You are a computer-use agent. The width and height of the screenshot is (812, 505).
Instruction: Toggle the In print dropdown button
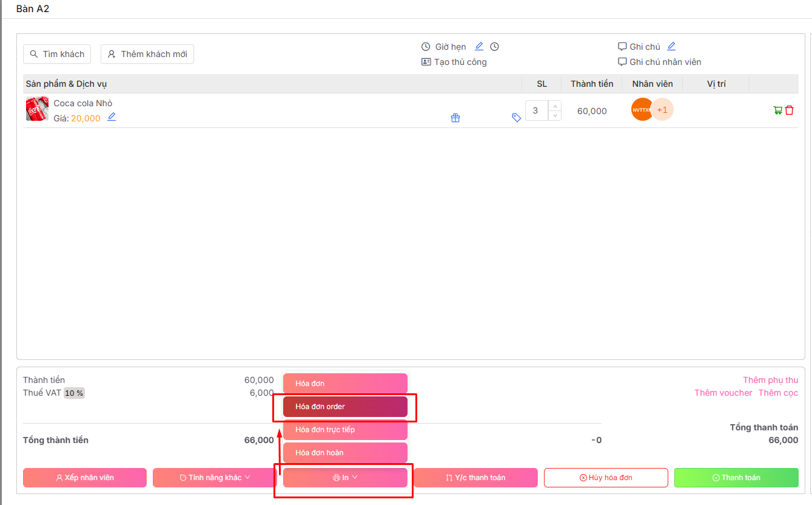tap(345, 478)
